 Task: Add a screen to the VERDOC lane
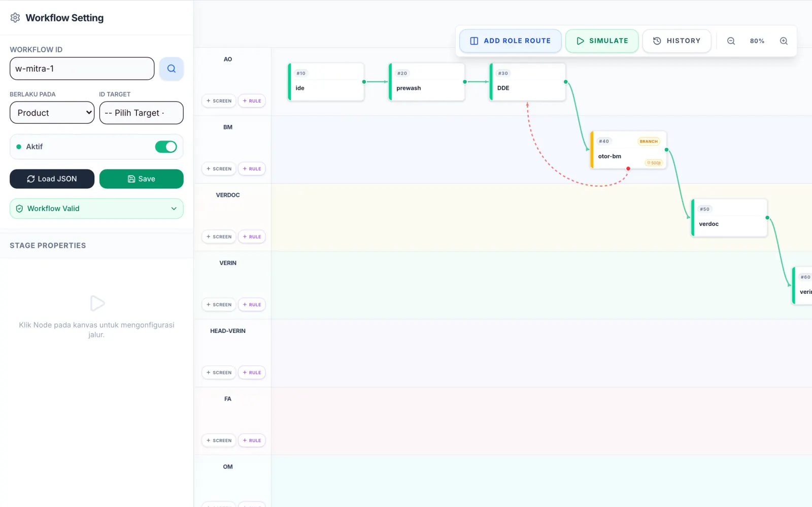pos(219,237)
